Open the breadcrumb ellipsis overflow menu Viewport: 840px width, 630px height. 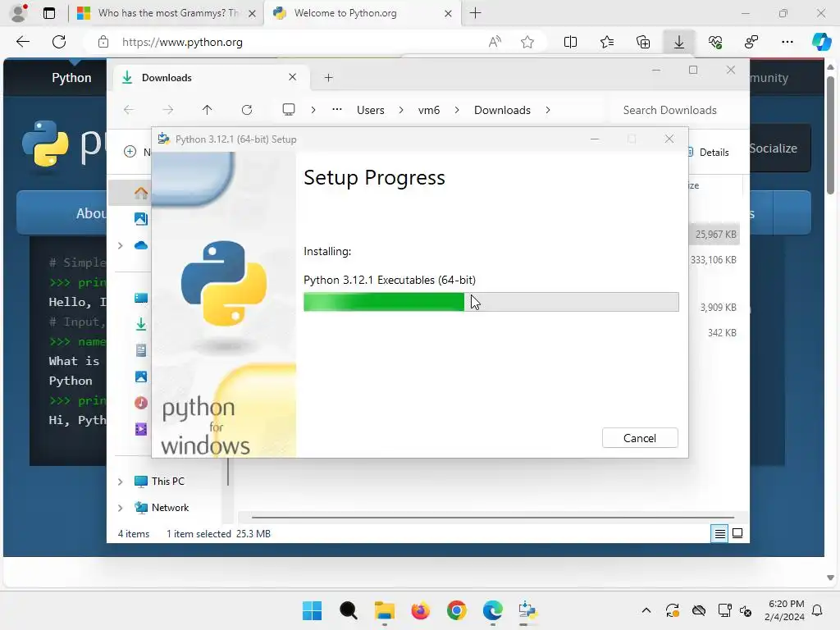pos(336,109)
